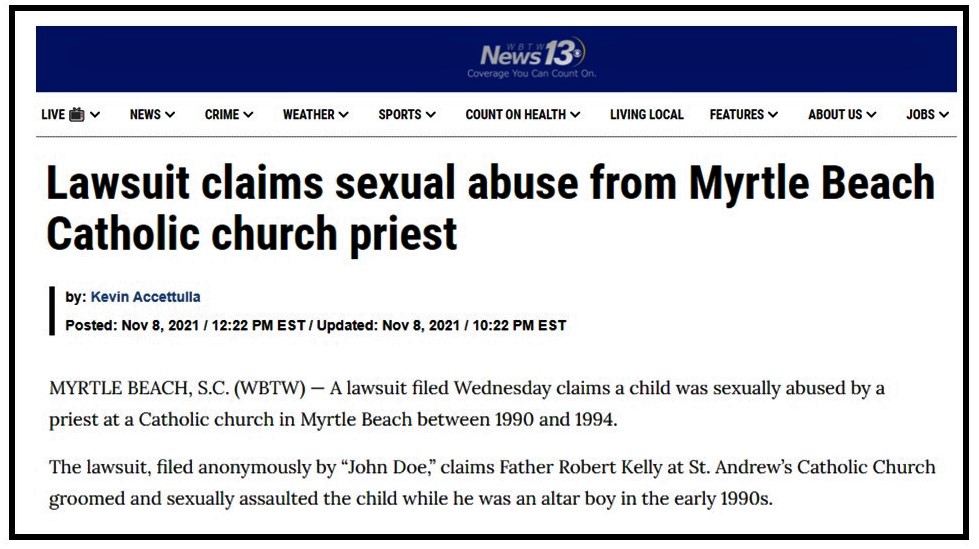The height and width of the screenshot is (549, 979).
Task: Expand the LIVE menu chevron
Action: (95, 115)
